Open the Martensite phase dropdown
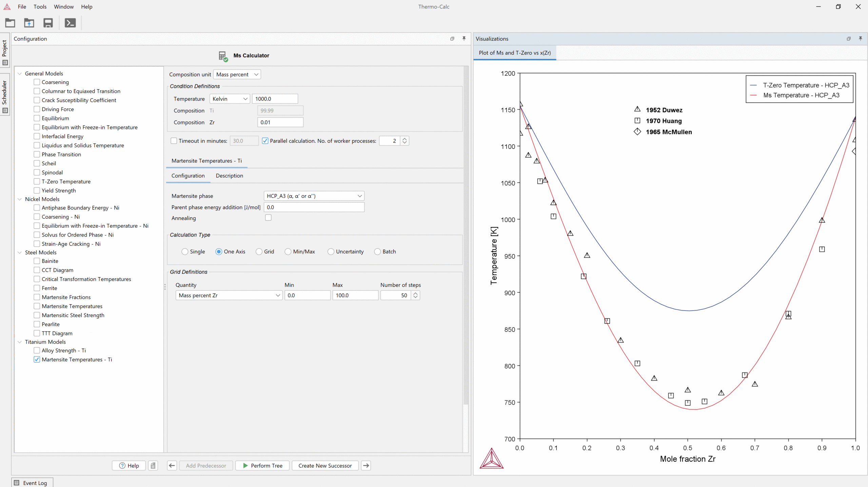Screen dimensions: 868x487 pyautogui.click(x=314, y=196)
